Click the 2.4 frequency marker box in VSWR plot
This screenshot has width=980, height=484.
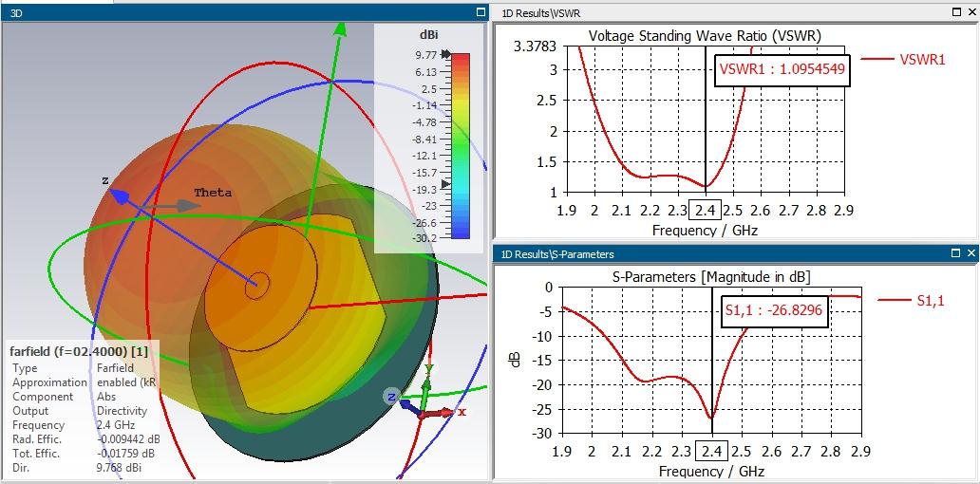point(705,211)
